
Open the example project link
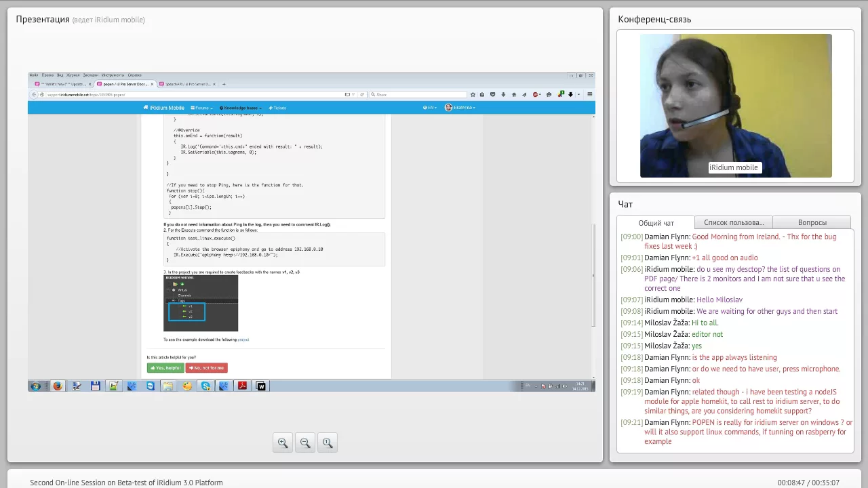pos(243,340)
